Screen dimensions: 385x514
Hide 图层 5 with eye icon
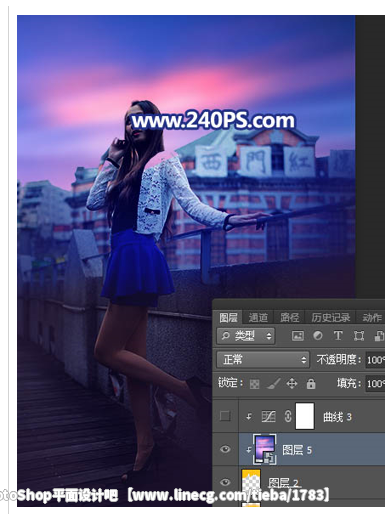coord(225,449)
